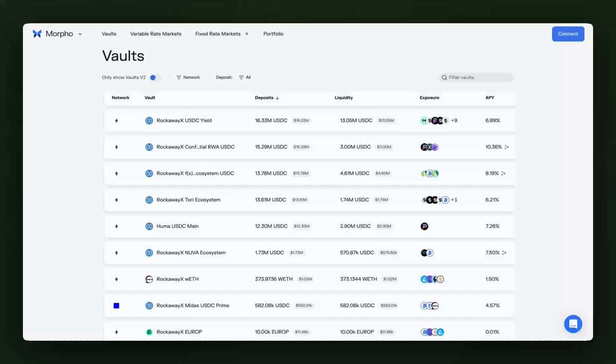
Task: Click exposure icons for RockawayX wETH
Action: [x=432, y=279]
